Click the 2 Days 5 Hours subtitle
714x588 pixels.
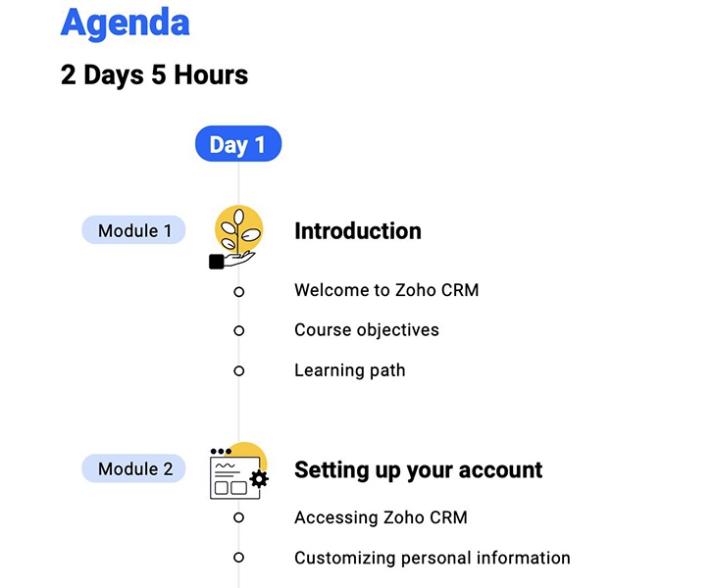154,74
